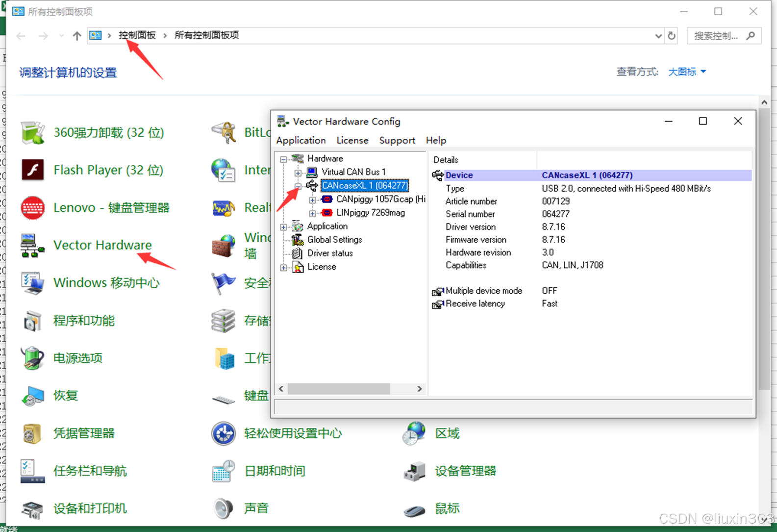Click the Application node icon in tree
The height and width of the screenshot is (532, 777).
coord(298,226)
